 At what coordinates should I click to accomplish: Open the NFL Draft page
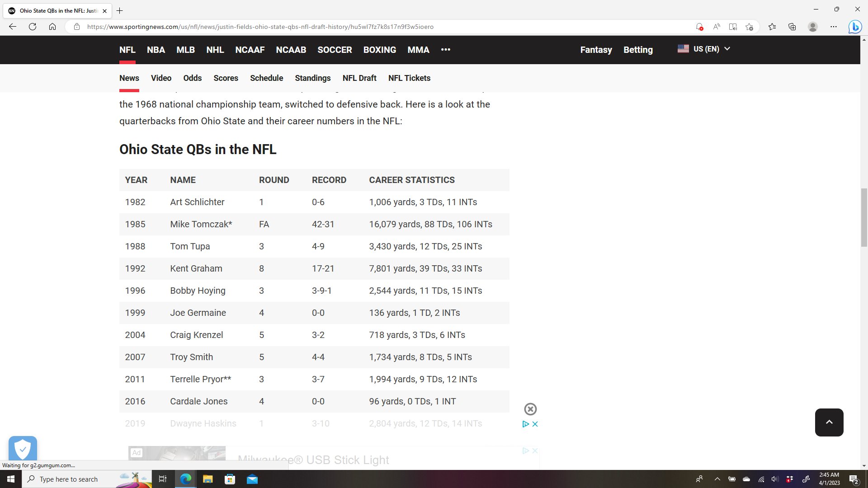tap(359, 78)
